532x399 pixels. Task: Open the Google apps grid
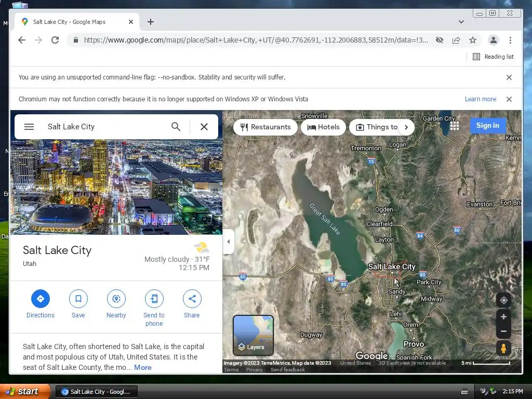tap(454, 126)
